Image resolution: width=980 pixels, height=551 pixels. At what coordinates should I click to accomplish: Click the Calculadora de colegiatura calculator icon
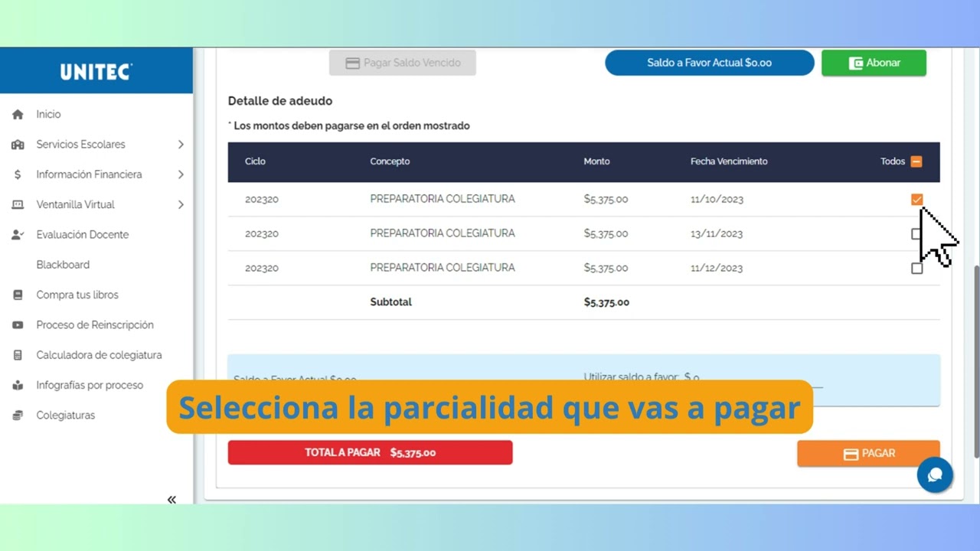pos(18,355)
